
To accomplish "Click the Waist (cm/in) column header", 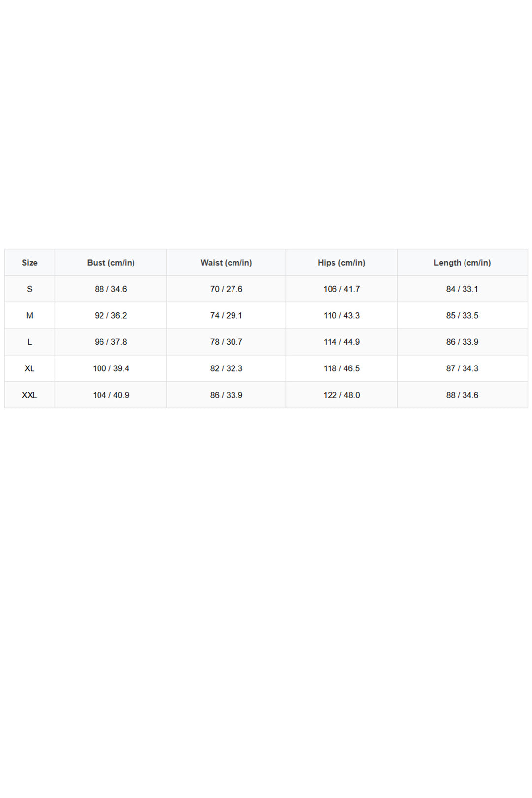I will tap(226, 263).
